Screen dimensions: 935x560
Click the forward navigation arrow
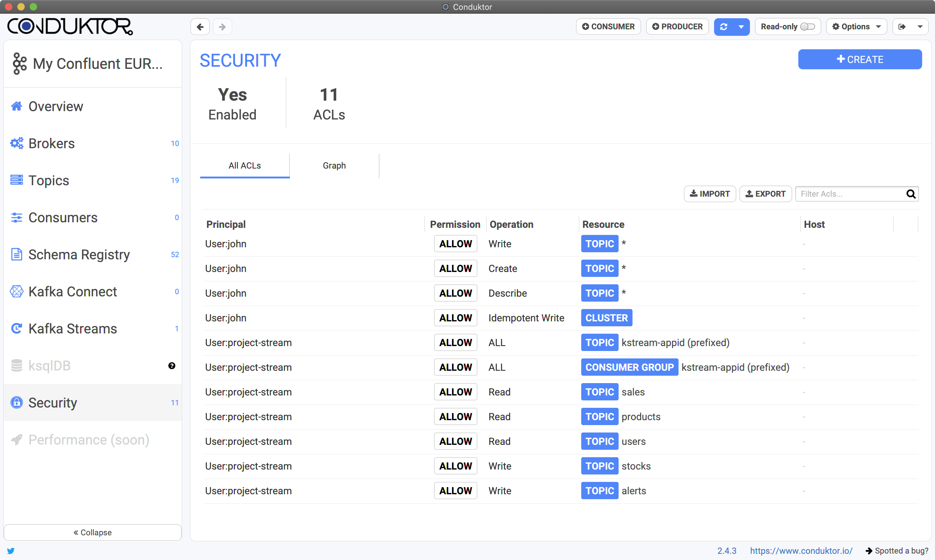(222, 27)
